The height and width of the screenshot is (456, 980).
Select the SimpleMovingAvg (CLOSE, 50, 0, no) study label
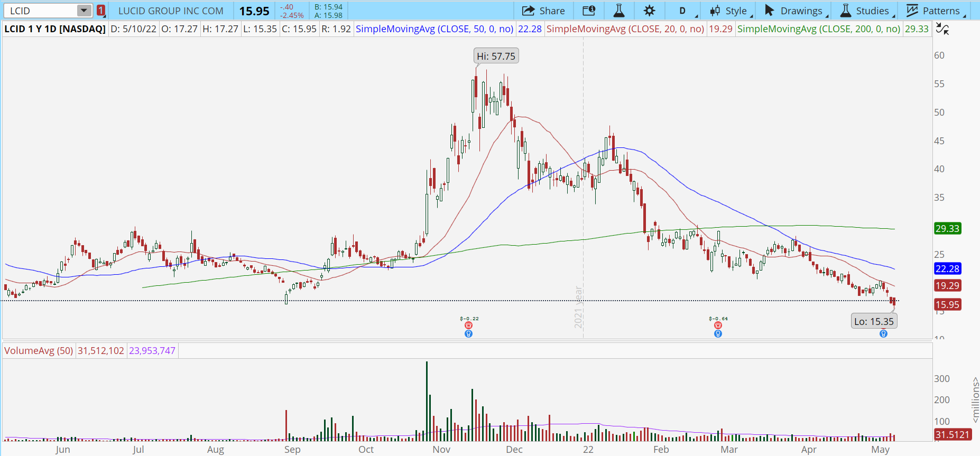pos(434,29)
